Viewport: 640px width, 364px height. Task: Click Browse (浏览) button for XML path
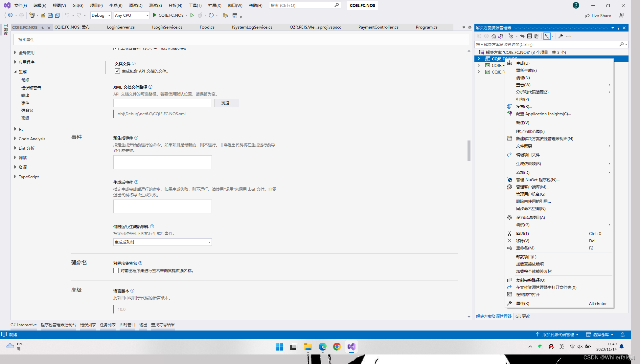(x=226, y=103)
